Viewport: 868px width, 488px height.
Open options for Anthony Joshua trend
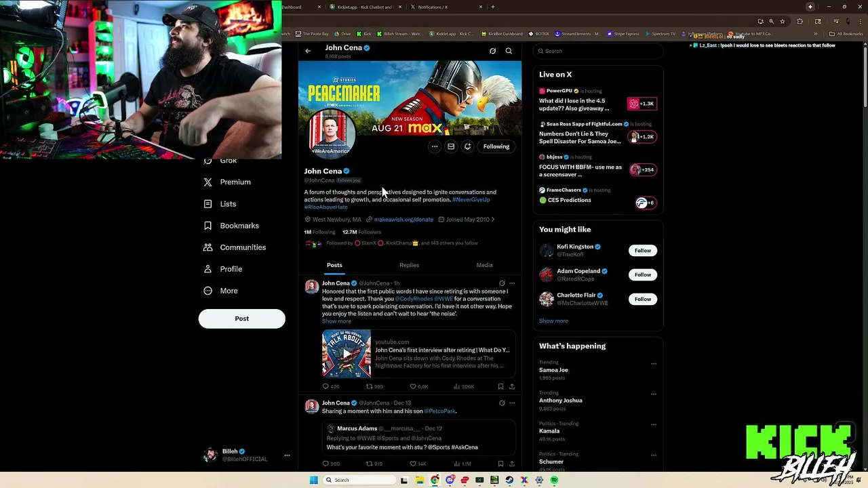654,394
